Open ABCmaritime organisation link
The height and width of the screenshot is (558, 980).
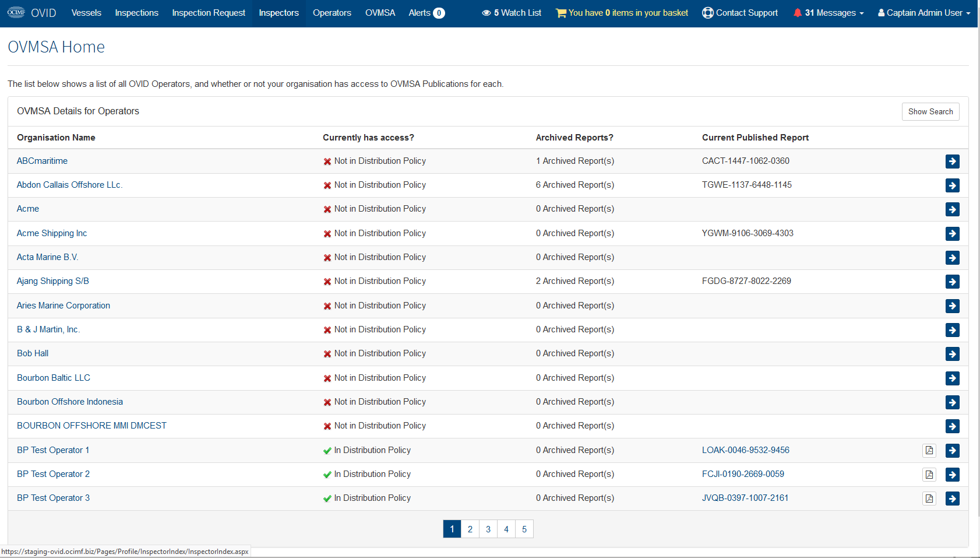[42, 161]
